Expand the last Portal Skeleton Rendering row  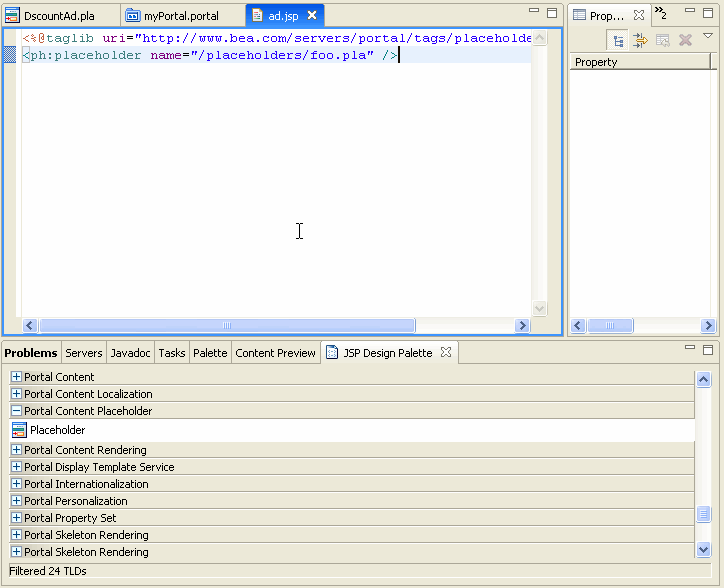click(16, 552)
